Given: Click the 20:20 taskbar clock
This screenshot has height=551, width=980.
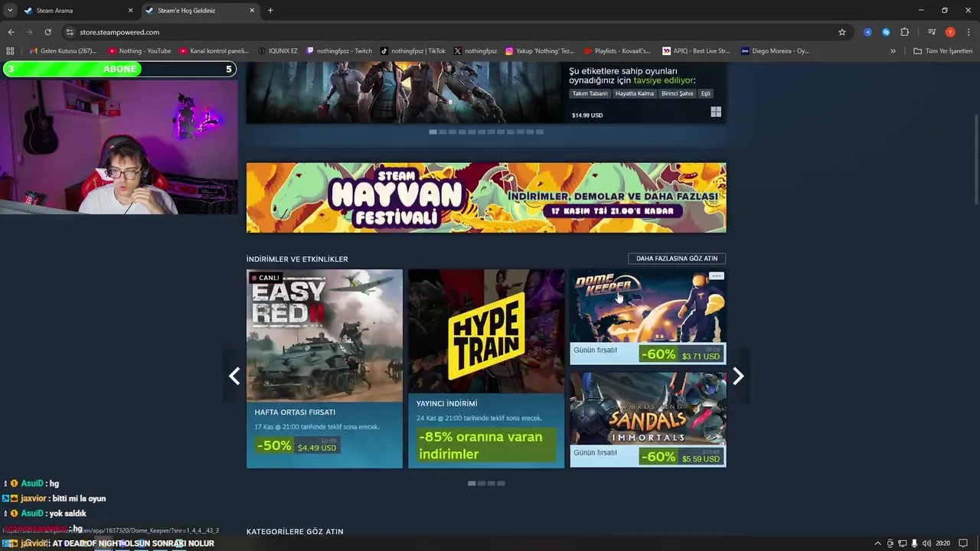Looking at the screenshot, I should tap(942, 543).
